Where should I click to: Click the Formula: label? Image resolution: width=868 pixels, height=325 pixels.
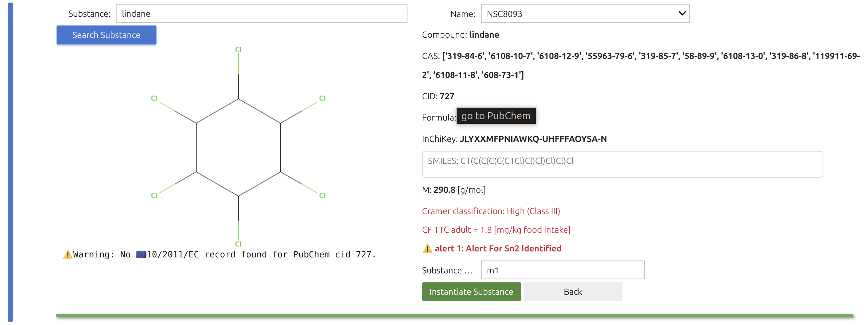(x=439, y=118)
